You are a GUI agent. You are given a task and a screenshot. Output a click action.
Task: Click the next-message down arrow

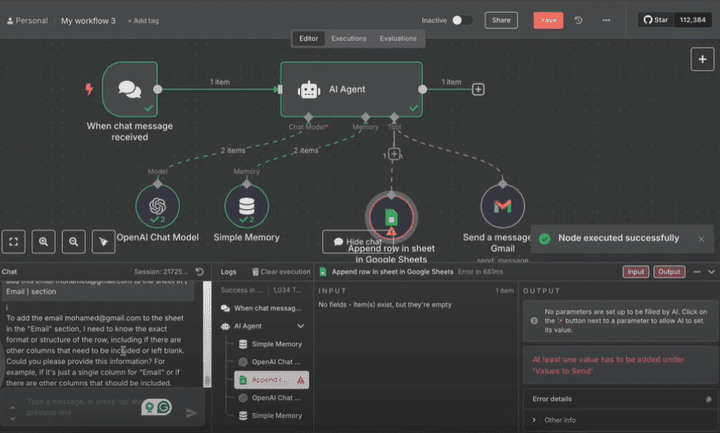12,418
